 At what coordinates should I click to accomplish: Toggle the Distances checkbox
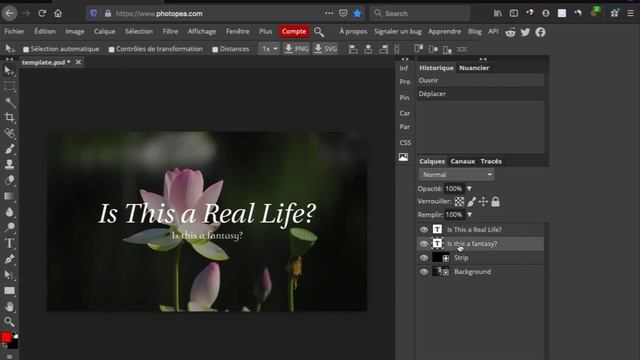215,49
